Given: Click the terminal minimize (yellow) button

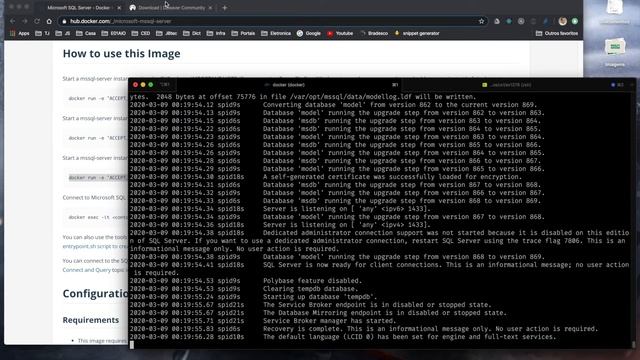Looking at the screenshot, I should [143, 84].
